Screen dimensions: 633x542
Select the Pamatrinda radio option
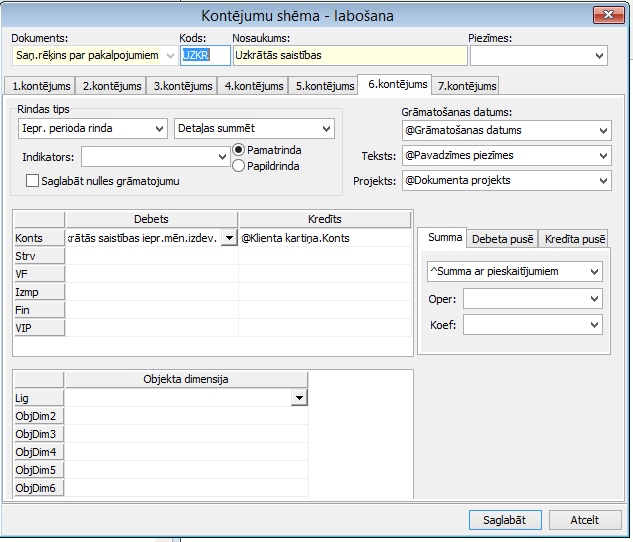coord(239,150)
